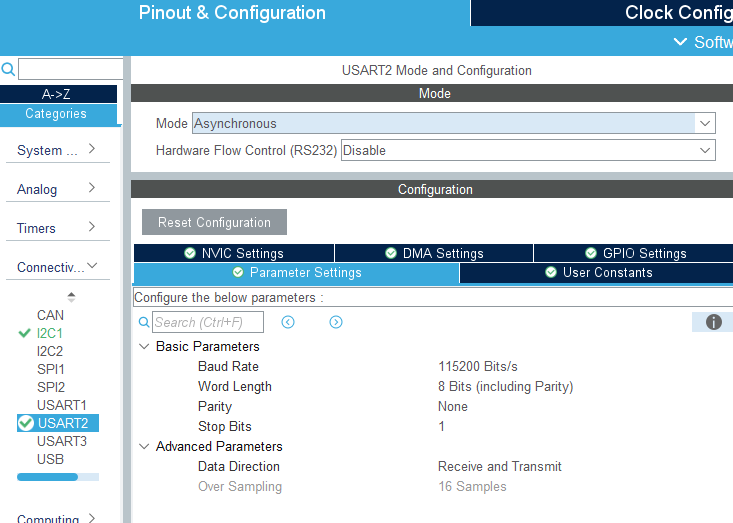Click the sort arrows above CAN

pos(71,297)
